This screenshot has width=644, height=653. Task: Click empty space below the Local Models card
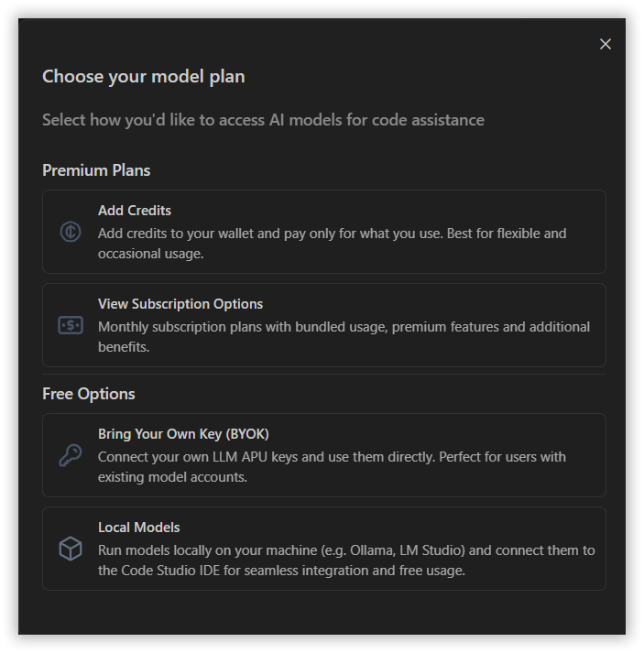coord(324,612)
